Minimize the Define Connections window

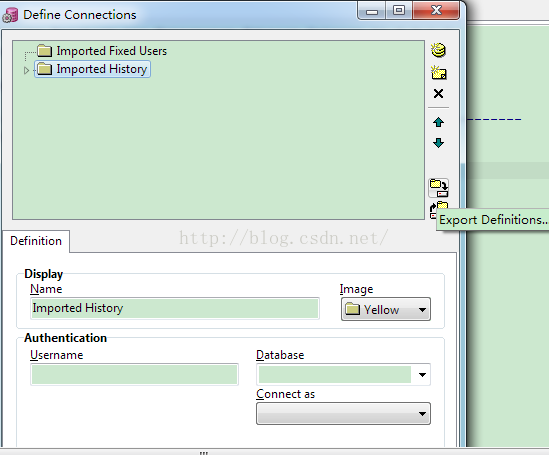(x=372, y=11)
